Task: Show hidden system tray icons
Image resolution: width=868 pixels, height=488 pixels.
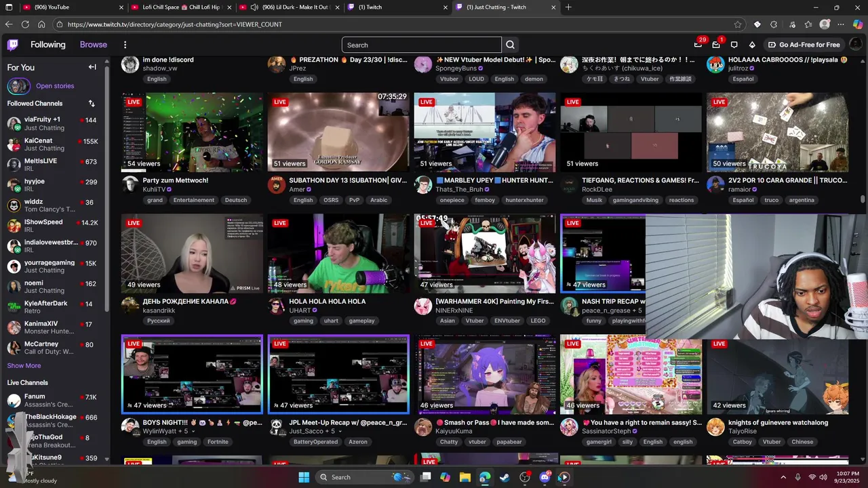Action: click(x=783, y=477)
